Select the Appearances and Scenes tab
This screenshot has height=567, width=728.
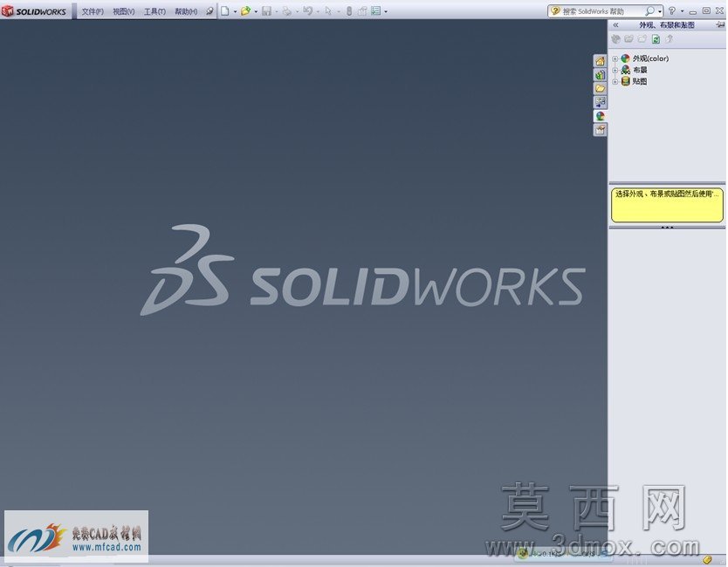[601, 116]
